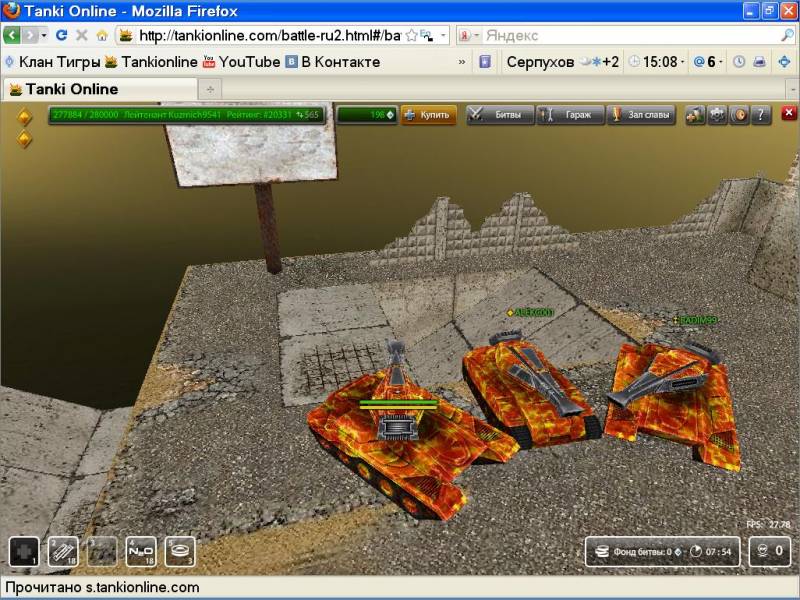The width and height of the screenshot is (800, 600).
Task: Open the mail counter showing 6
Action: [x=709, y=62]
